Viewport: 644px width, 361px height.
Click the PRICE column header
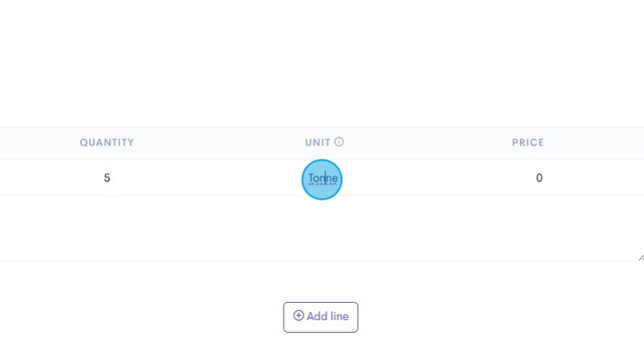click(528, 143)
